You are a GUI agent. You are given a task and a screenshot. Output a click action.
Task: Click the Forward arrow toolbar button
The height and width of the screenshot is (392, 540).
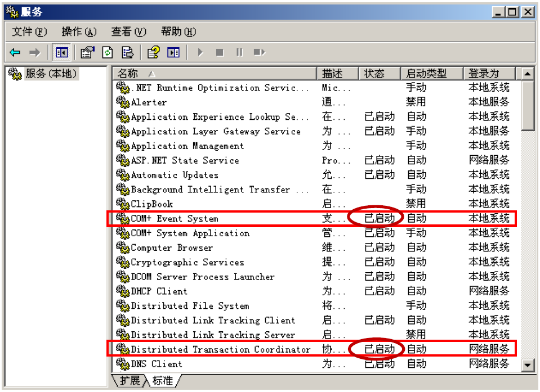click(x=35, y=52)
